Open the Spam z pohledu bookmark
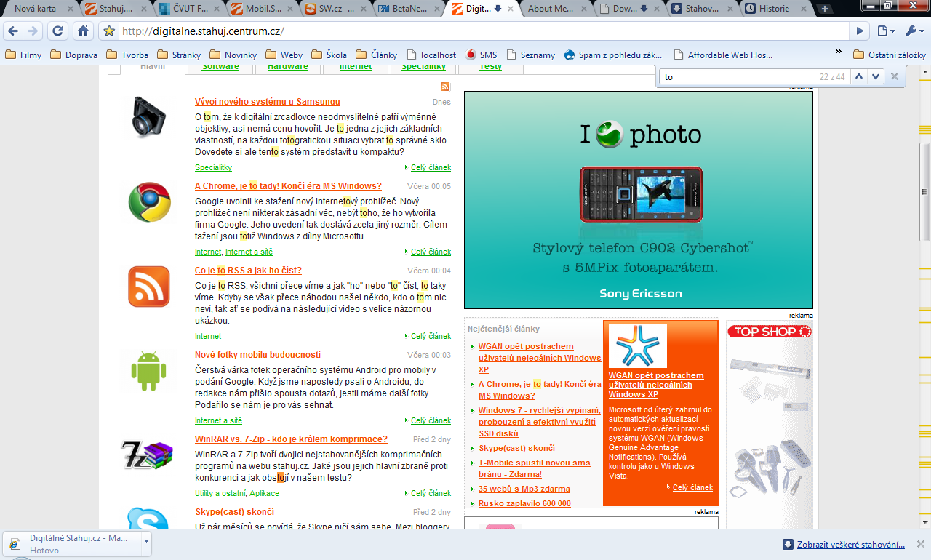The image size is (931, 560). click(613, 55)
